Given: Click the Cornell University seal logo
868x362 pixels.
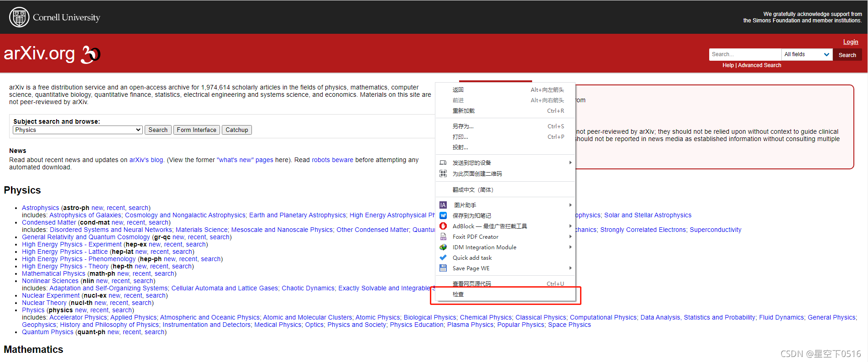Looking at the screenshot, I should [x=19, y=17].
